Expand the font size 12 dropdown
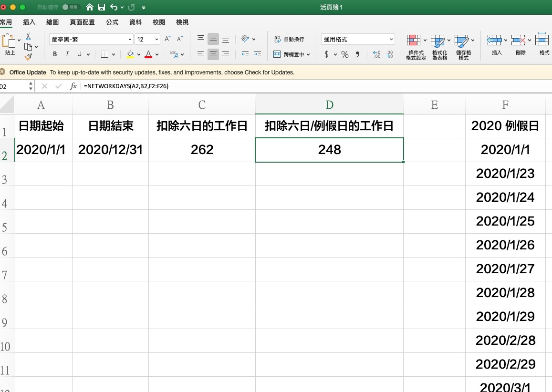Screen dimensions: 552x392 point(157,39)
